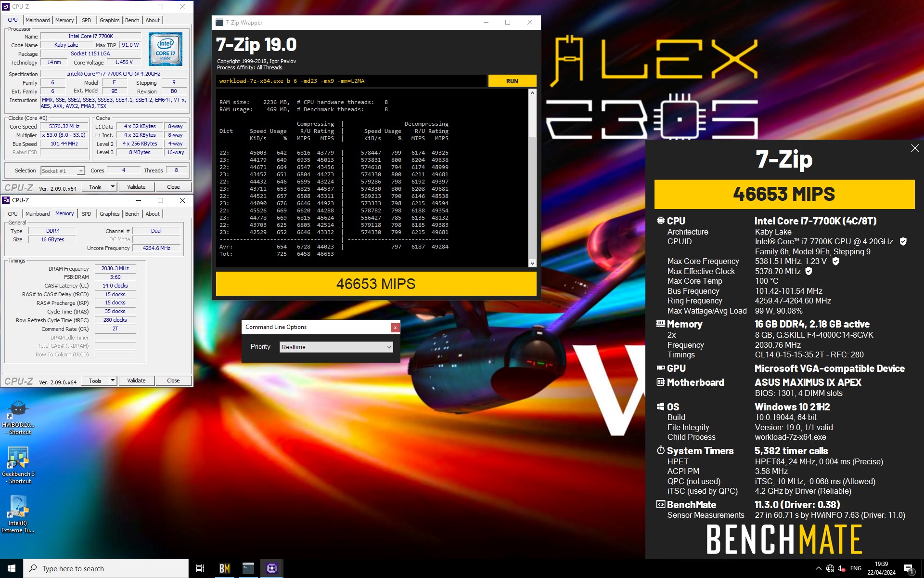Click the verified shield next to CPUID
This screenshot has height=578, width=924.
(903, 241)
